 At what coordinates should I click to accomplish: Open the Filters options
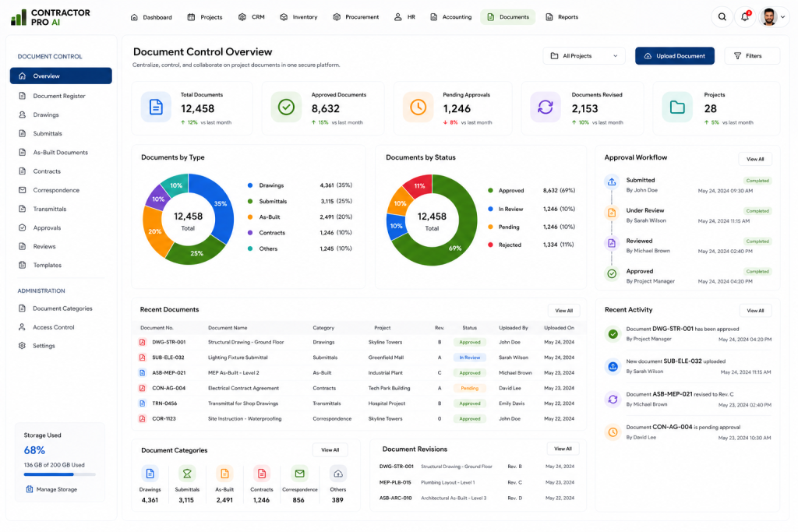point(752,56)
